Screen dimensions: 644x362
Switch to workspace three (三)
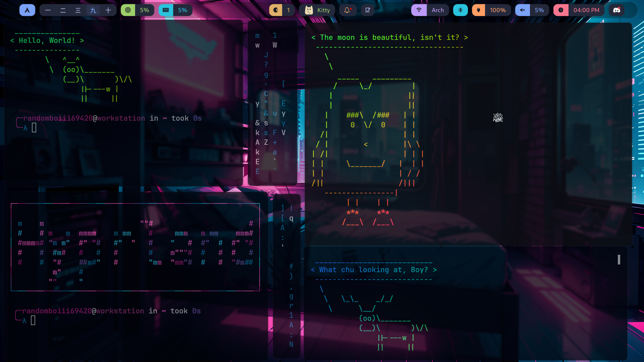(x=78, y=10)
